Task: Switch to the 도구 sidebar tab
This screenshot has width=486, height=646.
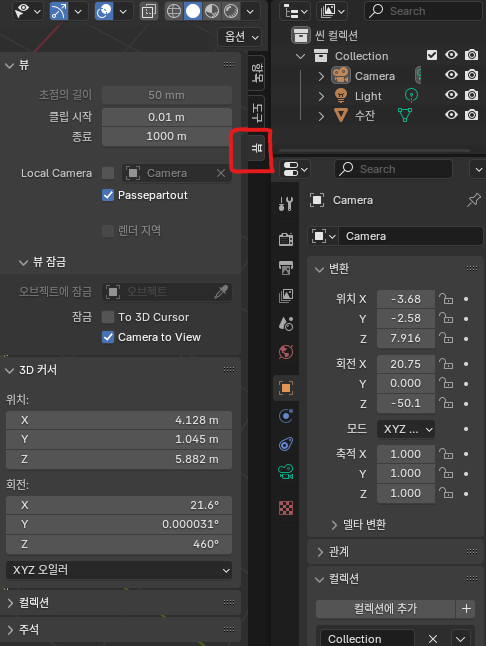Action: (257, 111)
